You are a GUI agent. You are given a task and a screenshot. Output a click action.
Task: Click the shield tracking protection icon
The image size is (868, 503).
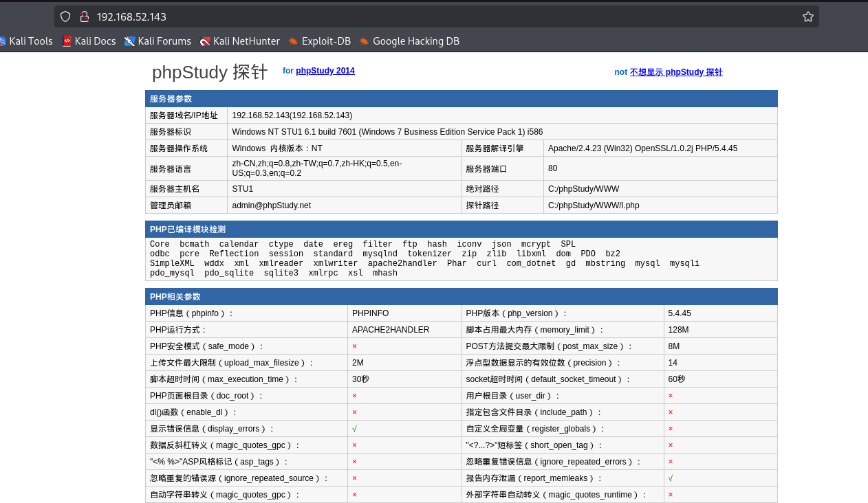[x=65, y=16]
